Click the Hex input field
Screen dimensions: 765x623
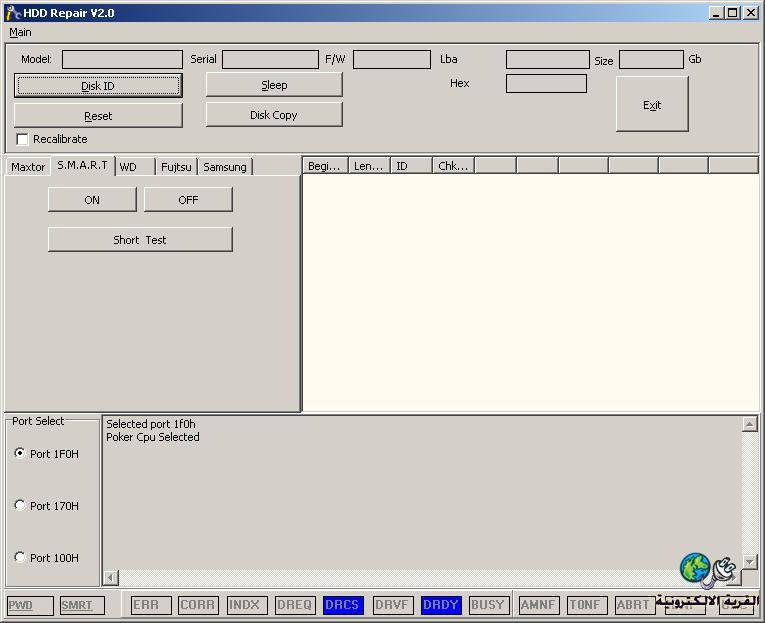546,83
